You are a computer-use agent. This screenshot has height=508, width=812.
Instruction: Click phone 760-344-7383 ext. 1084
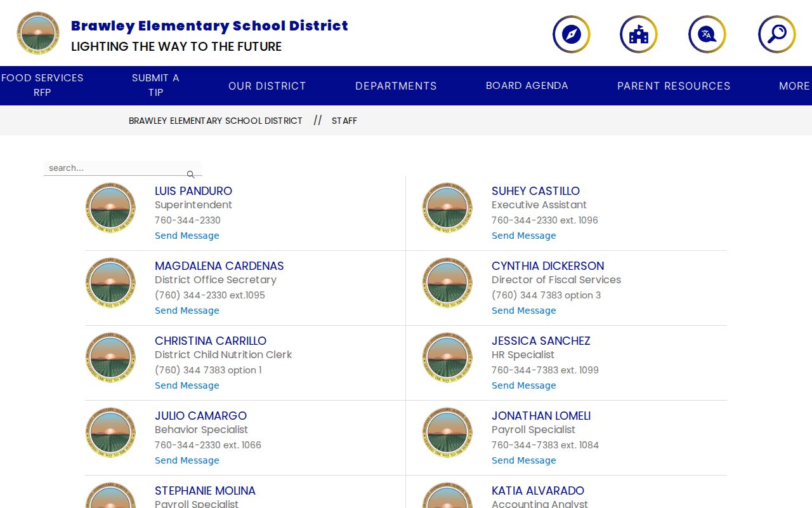[545, 445]
